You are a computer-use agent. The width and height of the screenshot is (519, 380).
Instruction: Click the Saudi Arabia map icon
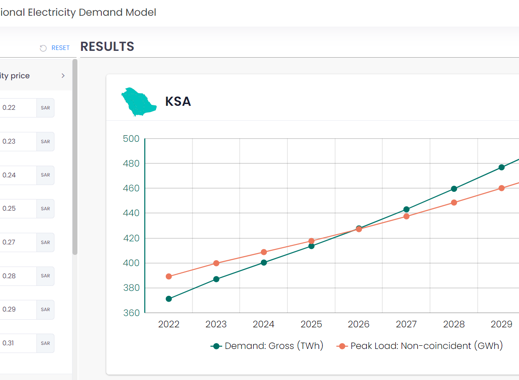pyautogui.click(x=139, y=102)
